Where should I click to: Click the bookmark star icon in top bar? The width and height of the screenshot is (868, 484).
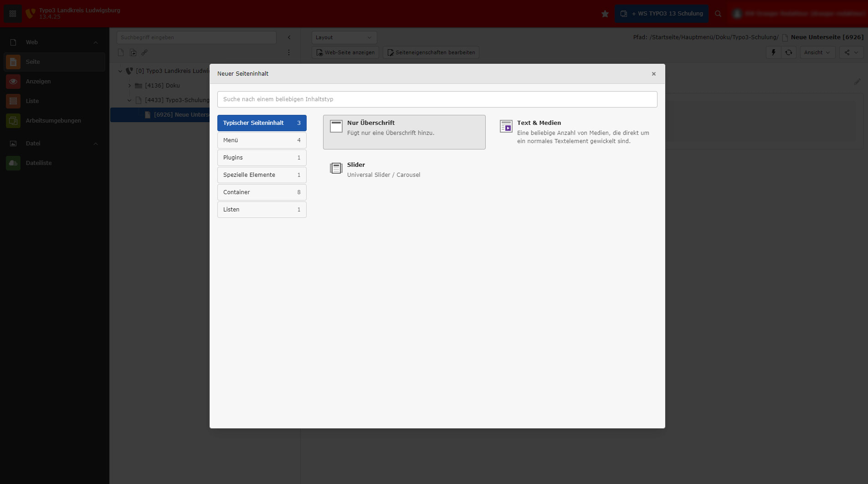[605, 14]
